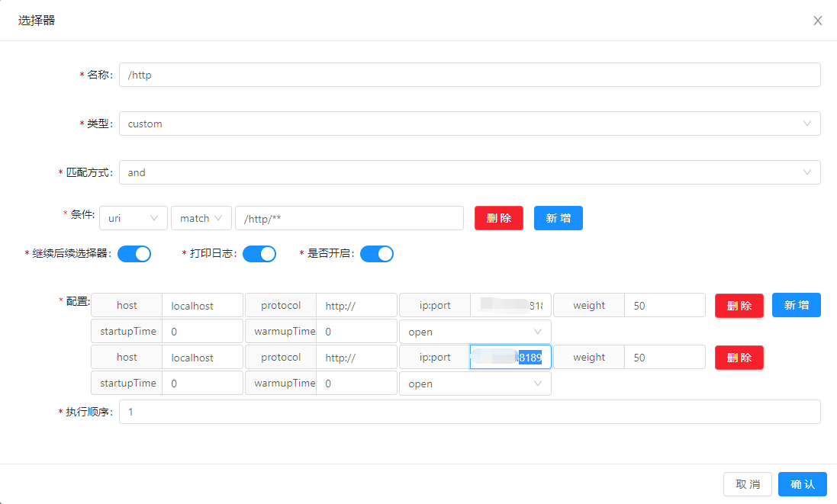Image resolution: width=837 pixels, height=504 pixels.
Task: Click the first row's http:// protocol field
Action: click(x=356, y=306)
